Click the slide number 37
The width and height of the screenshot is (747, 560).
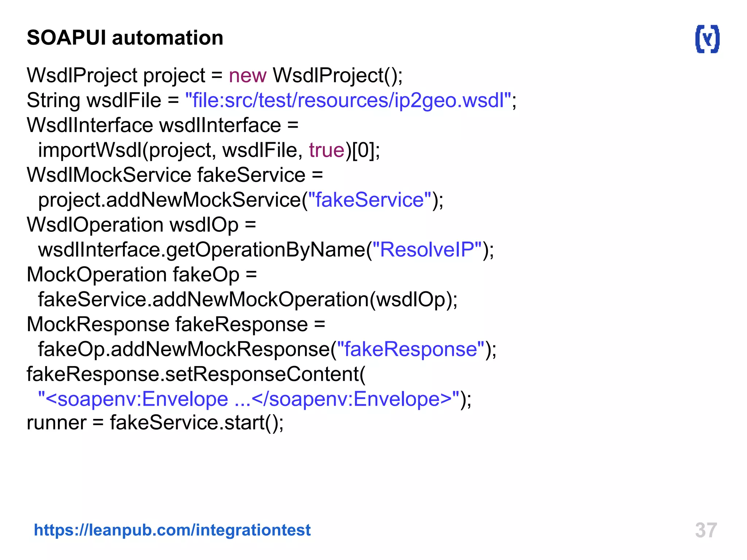click(706, 530)
